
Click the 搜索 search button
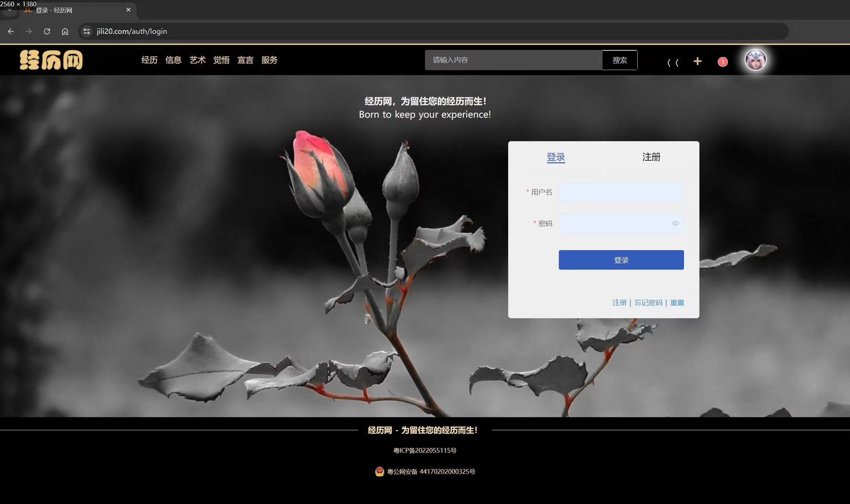[620, 60]
